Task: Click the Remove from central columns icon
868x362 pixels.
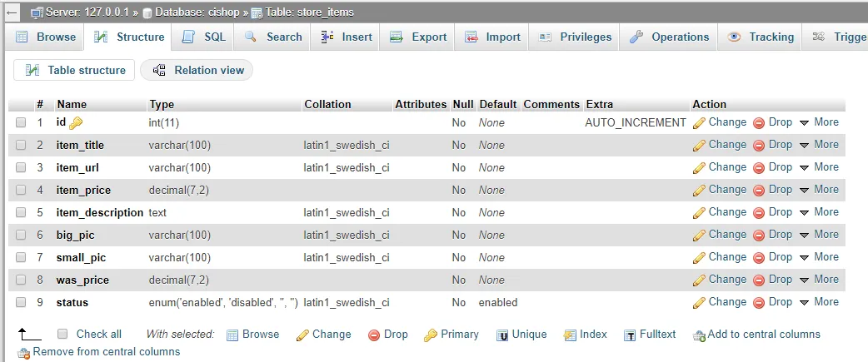Action: [23, 353]
